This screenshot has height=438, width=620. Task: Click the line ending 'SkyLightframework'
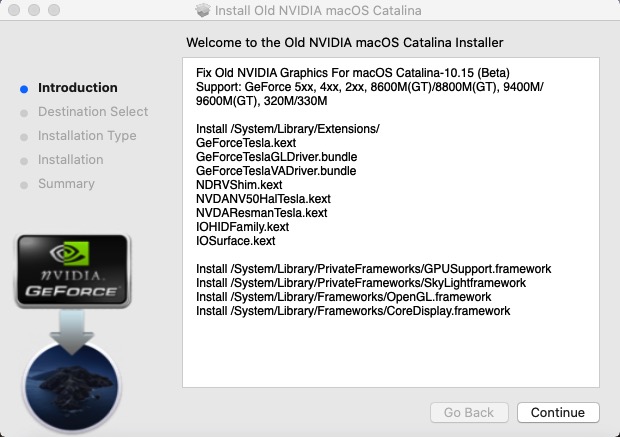[361, 283]
